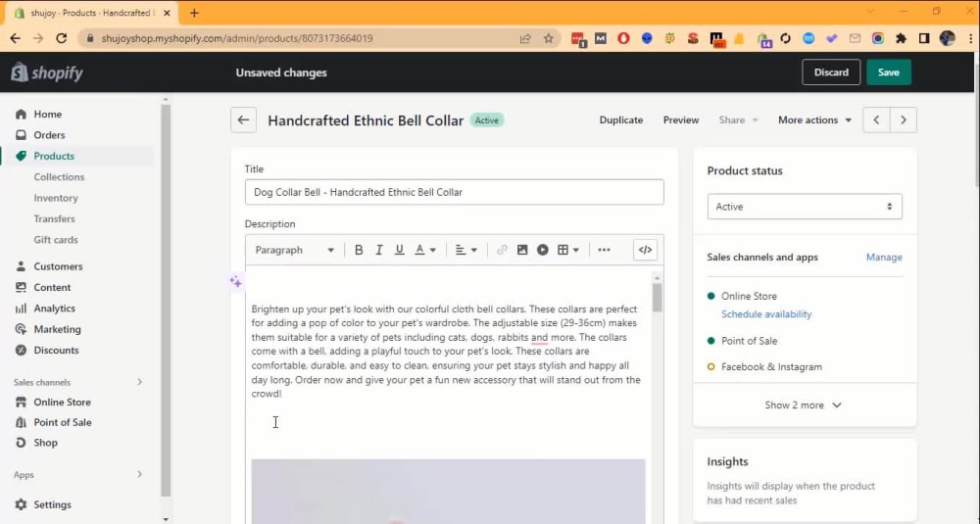The image size is (980, 524).
Task: Open the more formatting options ellipsis
Action: coord(604,250)
